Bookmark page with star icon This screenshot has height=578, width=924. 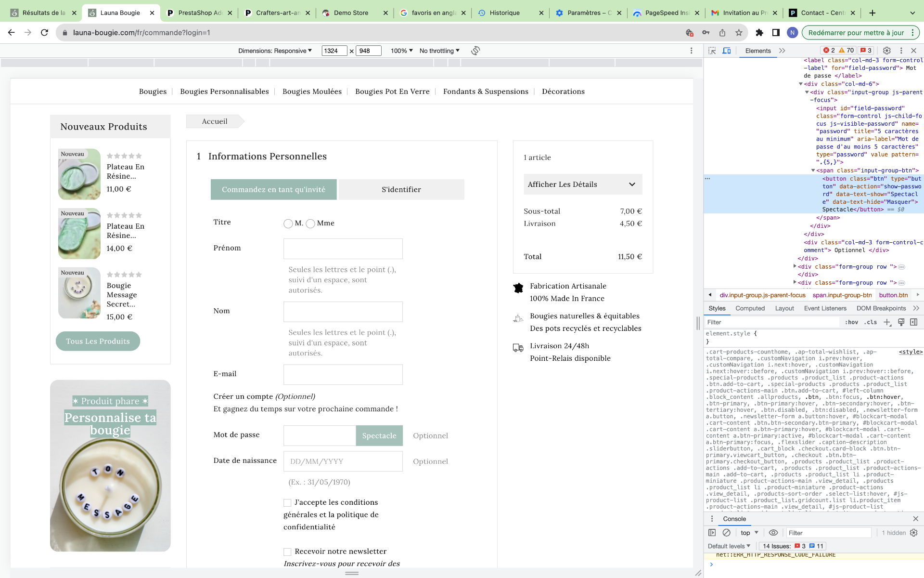739,33
